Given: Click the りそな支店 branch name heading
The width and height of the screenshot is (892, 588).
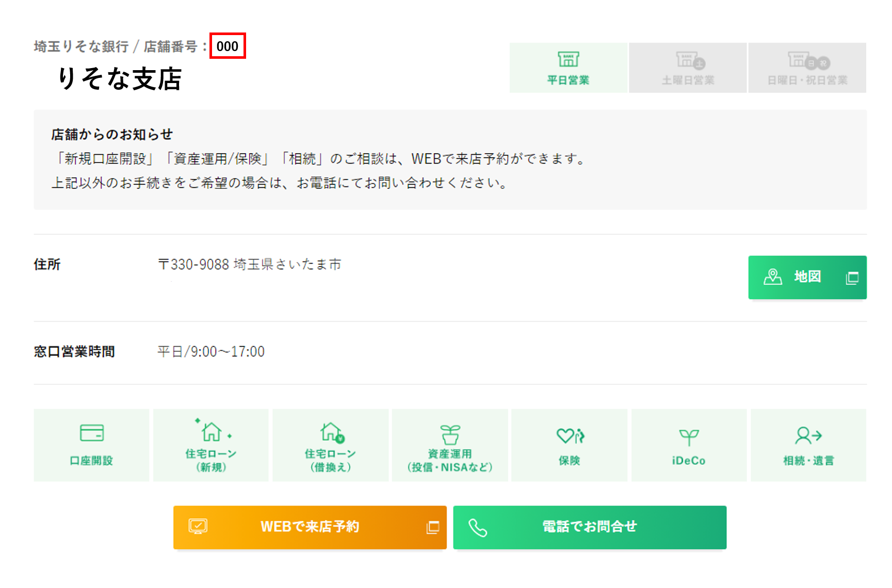Looking at the screenshot, I should [x=119, y=79].
